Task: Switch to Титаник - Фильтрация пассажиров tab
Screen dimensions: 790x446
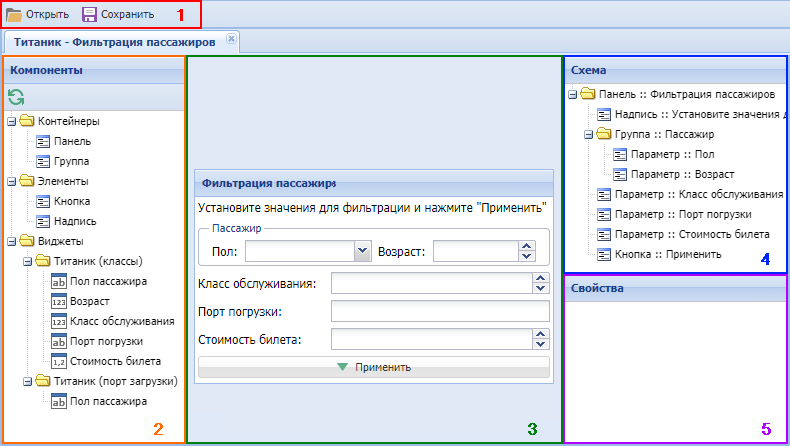Action: click(113, 42)
